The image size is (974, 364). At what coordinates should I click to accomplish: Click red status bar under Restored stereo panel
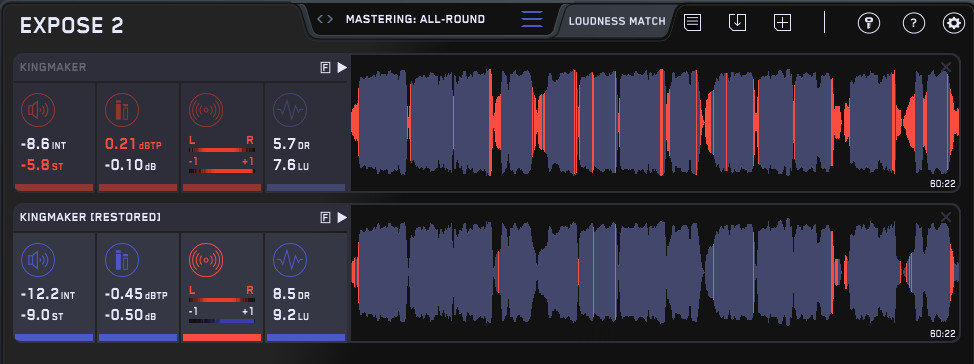222,337
